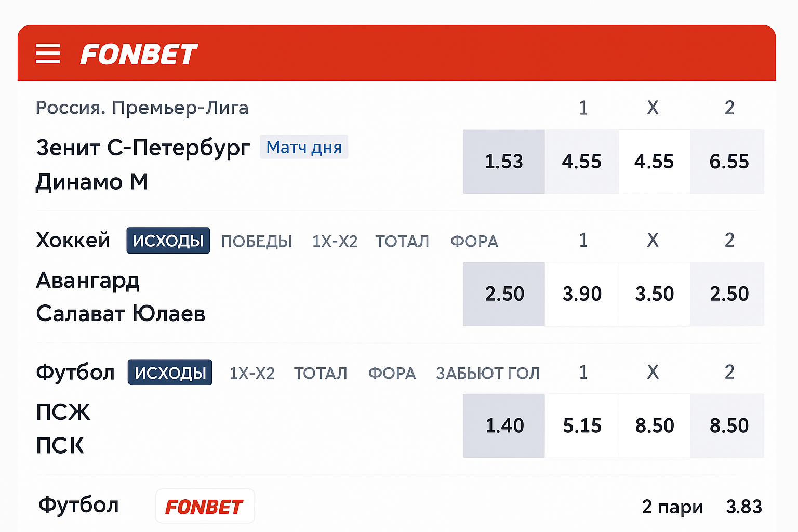The width and height of the screenshot is (798, 532).
Task: Click the FONBET logo in header
Action: 139,55
